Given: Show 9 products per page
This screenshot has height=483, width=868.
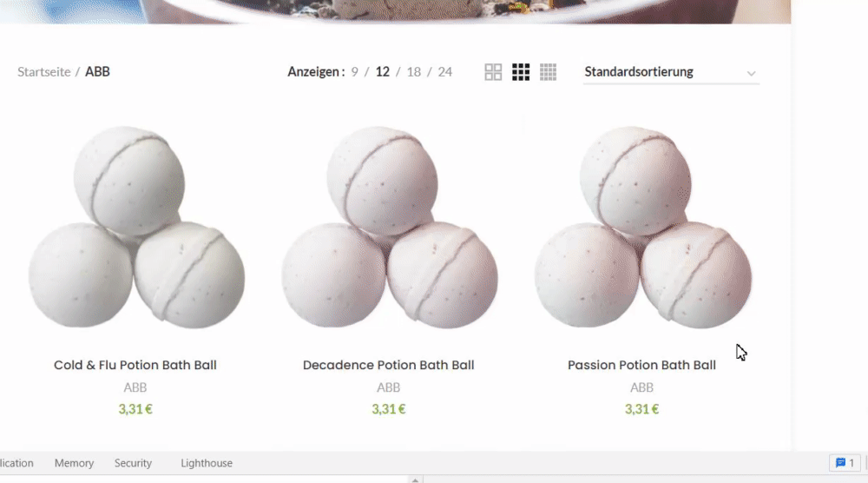Looking at the screenshot, I should pyautogui.click(x=354, y=72).
